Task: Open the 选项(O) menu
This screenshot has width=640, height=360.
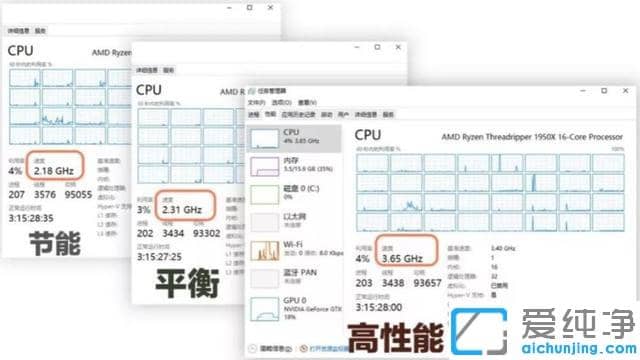Action: click(282, 102)
